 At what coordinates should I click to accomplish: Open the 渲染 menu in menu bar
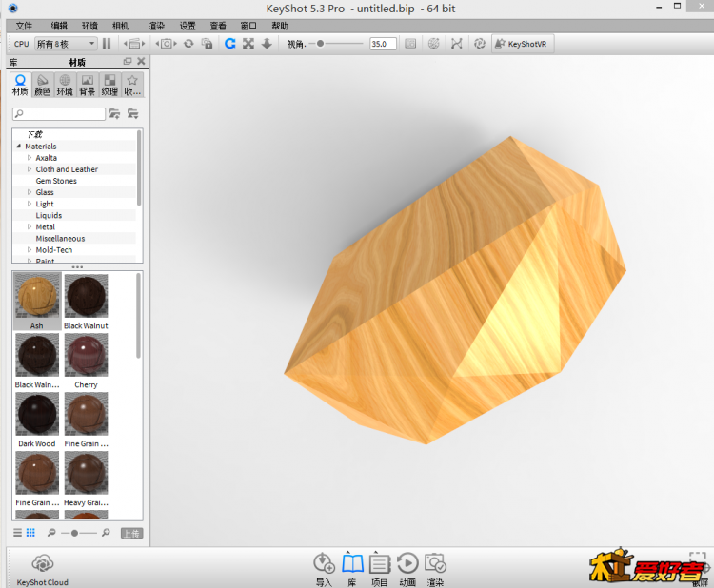(156, 26)
